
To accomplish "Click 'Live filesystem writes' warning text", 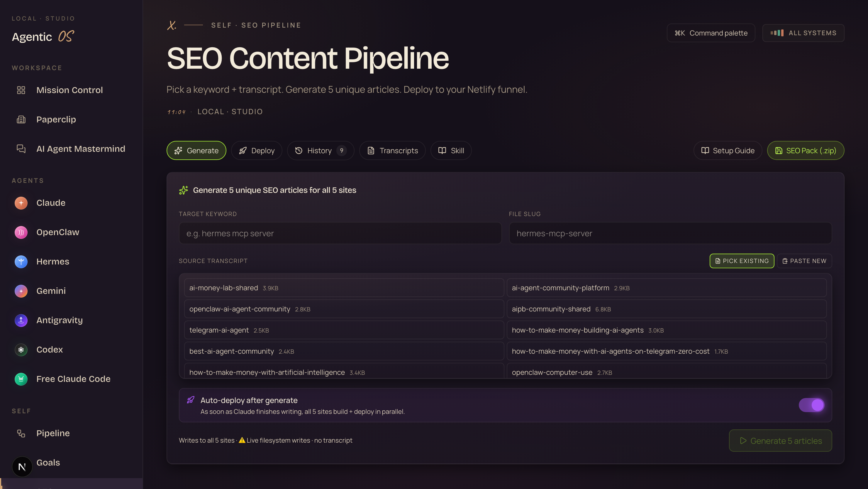I will pyautogui.click(x=278, y=441).
